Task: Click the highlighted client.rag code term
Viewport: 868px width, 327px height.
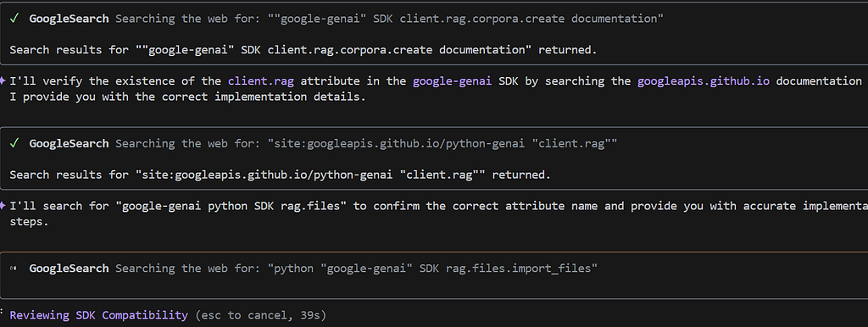Action: point(261,81)
